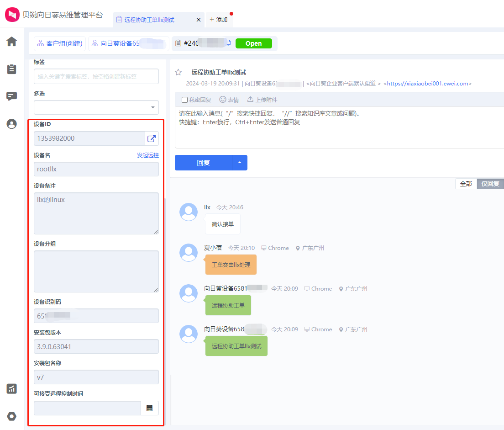
Task: Open the reports chart sidebar icon
Action: coord(11,388)
